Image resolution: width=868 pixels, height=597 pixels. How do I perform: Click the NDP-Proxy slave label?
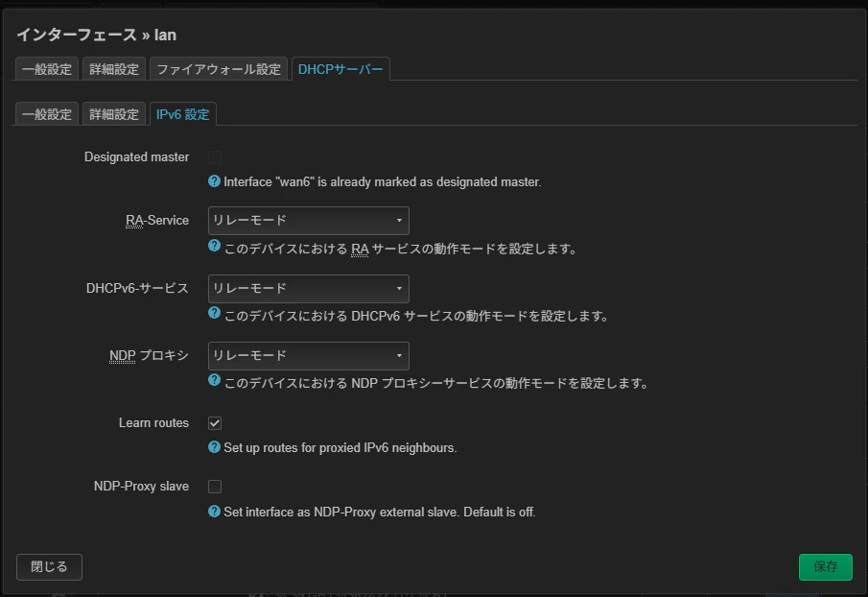[141, 487]
